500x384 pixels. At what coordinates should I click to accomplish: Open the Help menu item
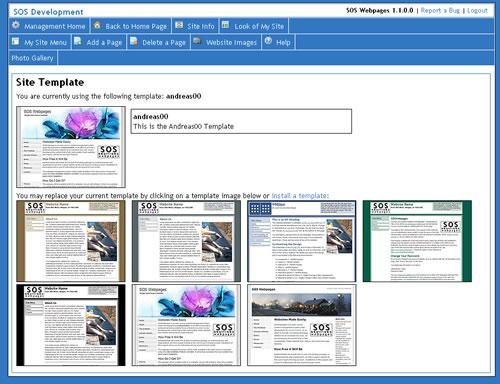point(283,43)
